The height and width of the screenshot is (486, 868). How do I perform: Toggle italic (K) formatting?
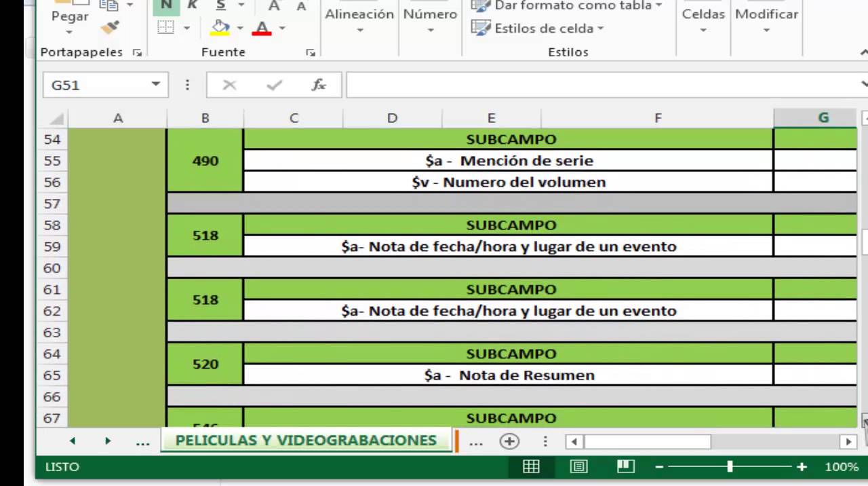coord(193,5)
